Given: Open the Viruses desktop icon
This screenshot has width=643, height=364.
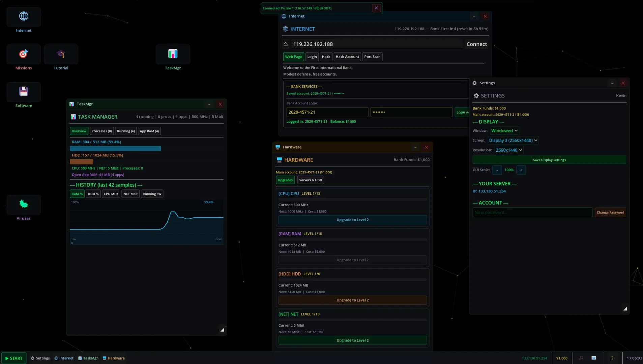Looking at the screenshot, I should 24,208.
